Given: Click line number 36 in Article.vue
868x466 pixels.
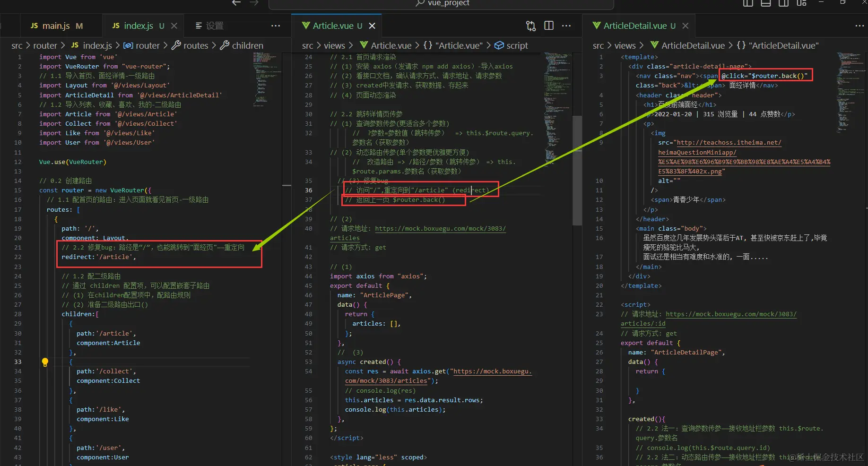Looking at the screenshot, I should (308, 190).
